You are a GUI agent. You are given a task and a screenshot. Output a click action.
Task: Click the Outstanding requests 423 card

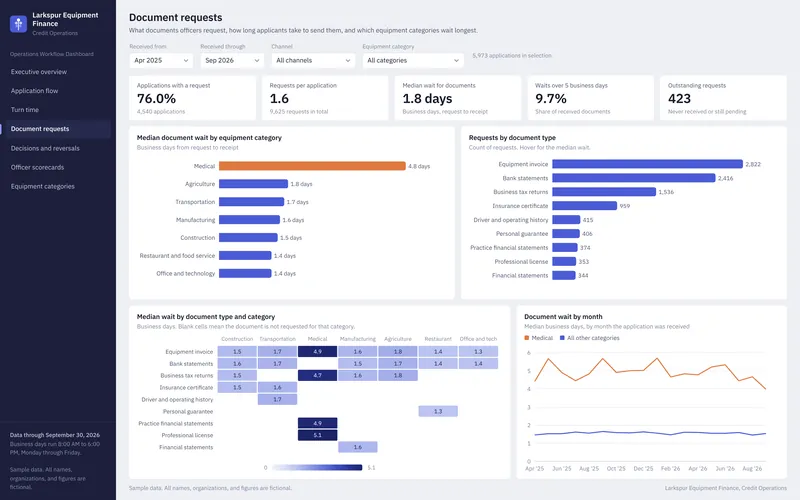[723, 98]
